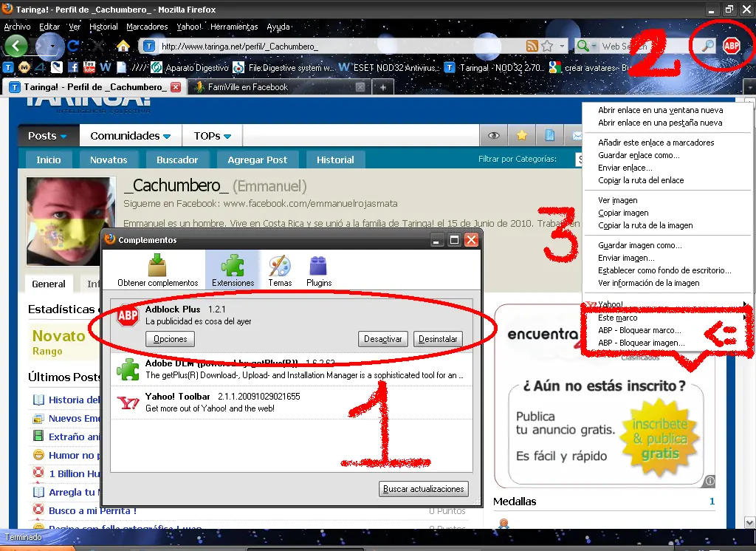Open the blue W bookmark icon

coord(106,67)
